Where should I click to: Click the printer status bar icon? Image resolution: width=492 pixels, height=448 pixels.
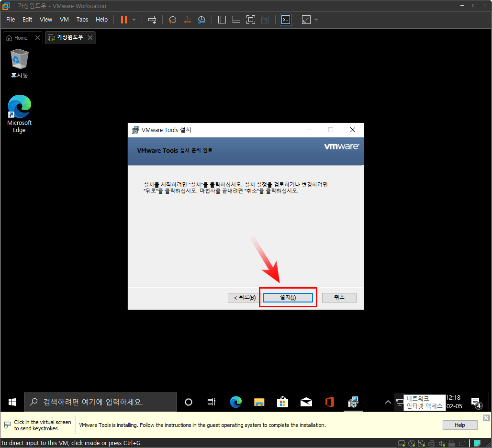coord(432,443)
